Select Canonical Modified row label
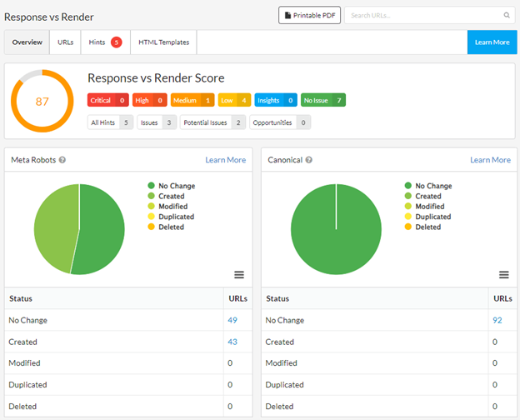520x420 pixels. click(x=281, y=363)
